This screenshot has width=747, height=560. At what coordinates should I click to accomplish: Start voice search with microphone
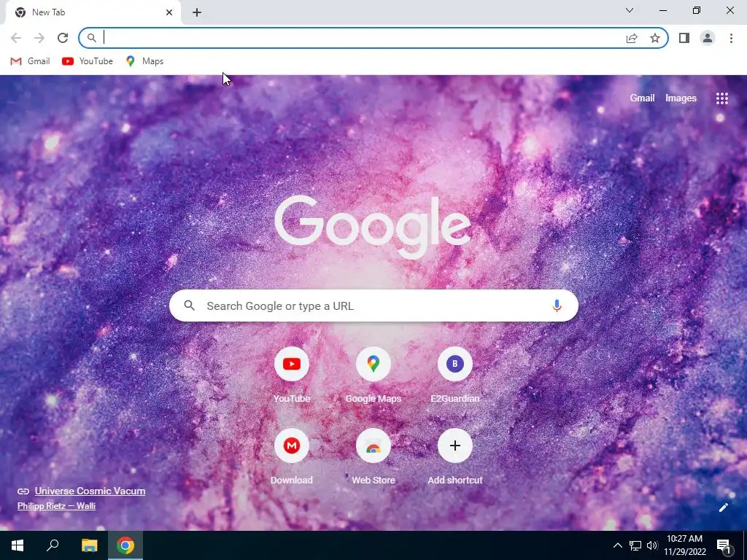point(557,306)
